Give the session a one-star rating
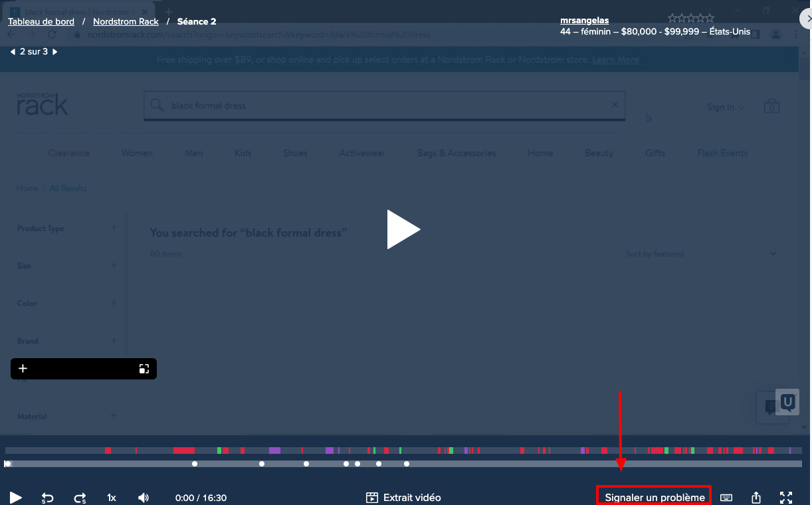The width and height of the screenshot is (812, 505). pos(672,19)
